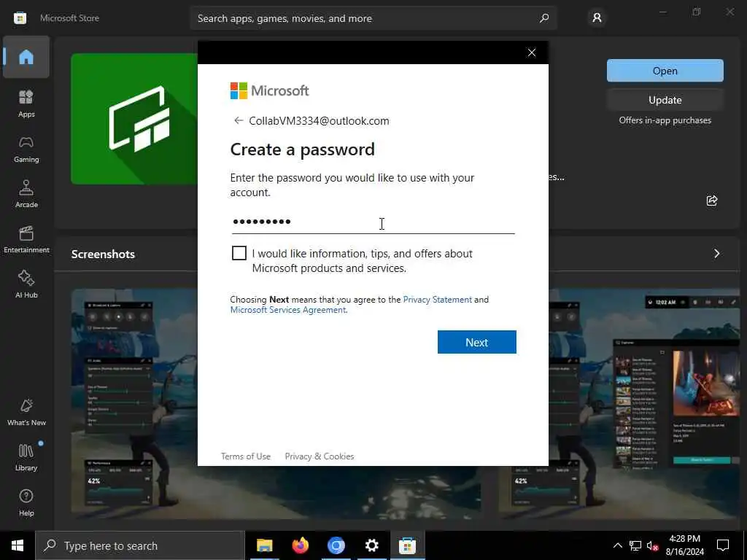Click the Screenshots heading
The width and height of the screenshot is (747, 560).
coord(103,254)
